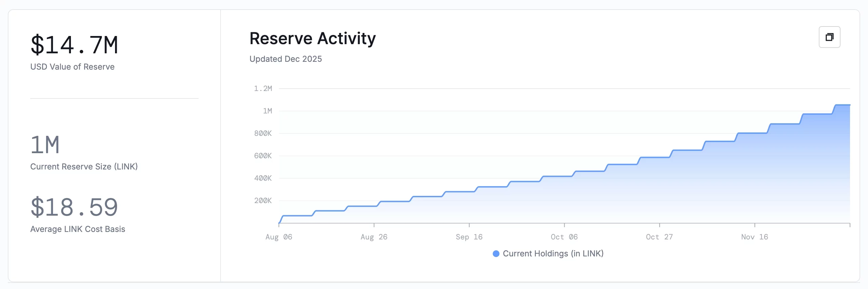Viewport: 868px width, 289px height.
Task: Click the $14.7M reserve value
Action: coord(74,45)
